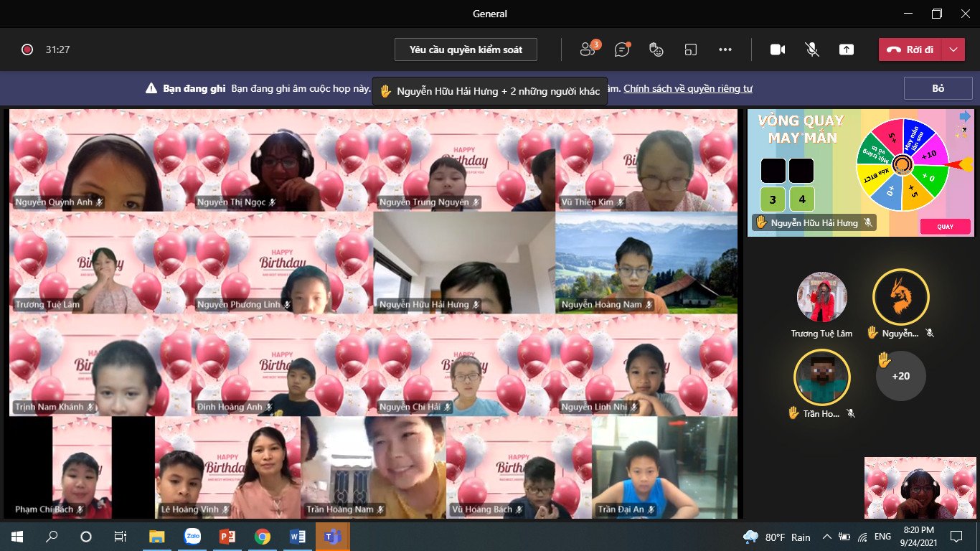This screenshot has height=551, width=980.
Task: Click the share content icon
Action: pos(847,50)
